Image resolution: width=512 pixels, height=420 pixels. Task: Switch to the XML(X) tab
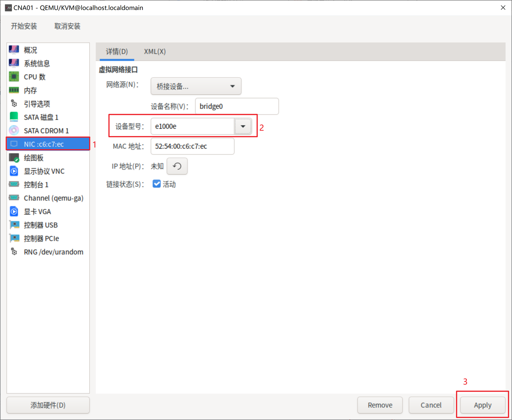tap(155, 52)
